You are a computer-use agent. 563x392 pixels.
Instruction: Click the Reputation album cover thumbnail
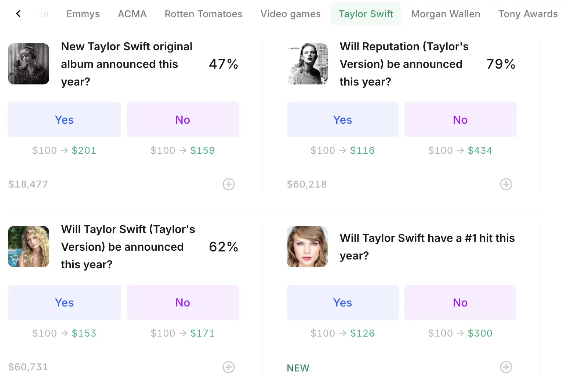(307, 63)
